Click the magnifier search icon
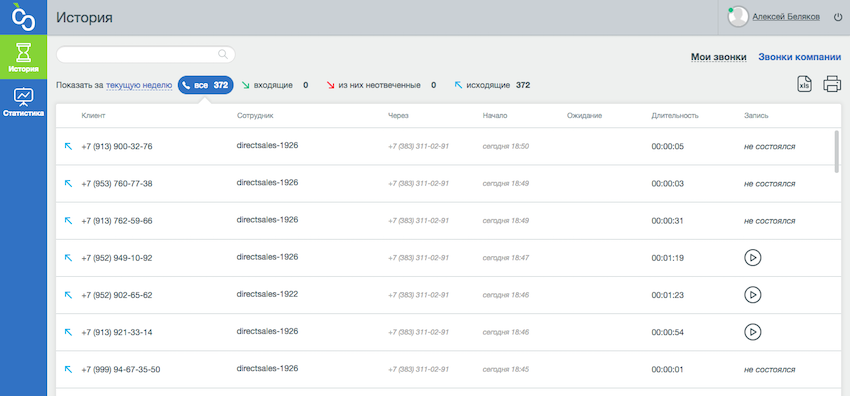This screenshot has width=850, height=396. 222,54
